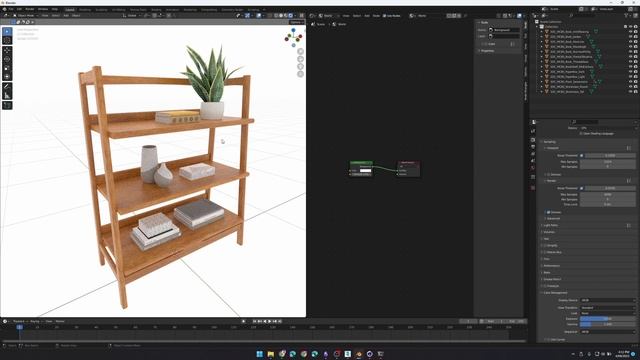Switch viewport to solid shading

(x=281, y=16)
